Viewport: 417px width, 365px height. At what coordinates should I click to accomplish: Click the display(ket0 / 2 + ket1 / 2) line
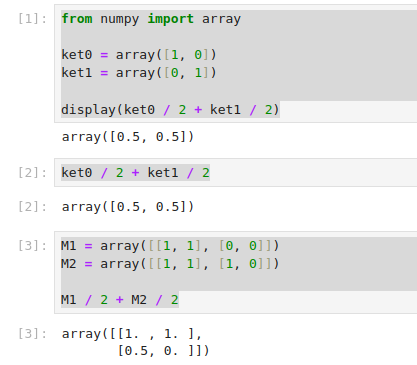point(170,110)
